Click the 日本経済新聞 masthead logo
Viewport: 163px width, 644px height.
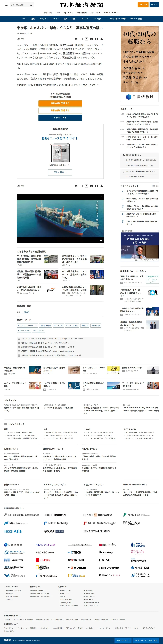coord(81,5)
